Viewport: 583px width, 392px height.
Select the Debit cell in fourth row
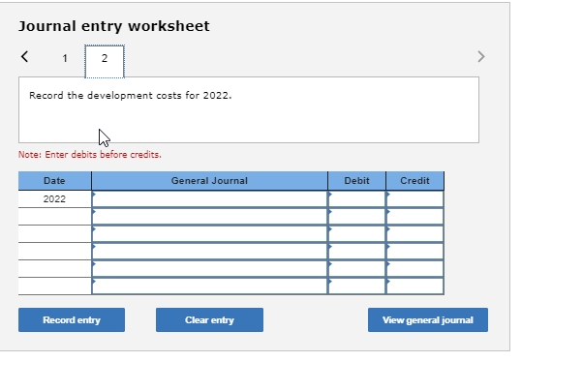point(357,252)
